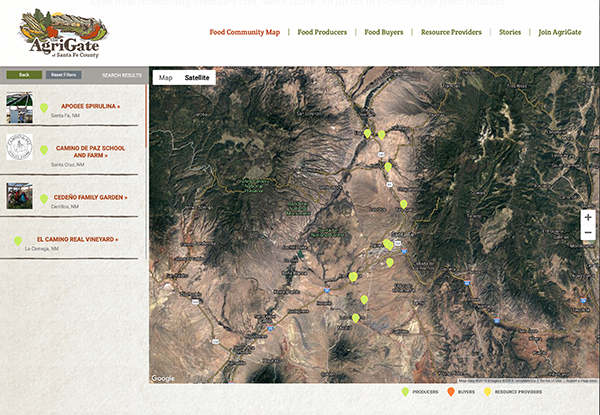
Task: Click the orange Buyers legend pin
Action: 451,392
